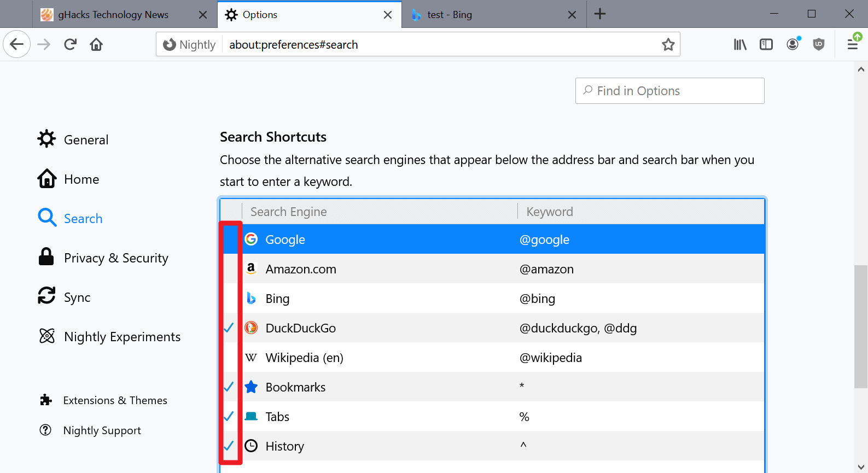Screen dimensions: 868x473
Task: Switch to test - Bing tab
Action: tap(494, 15)
